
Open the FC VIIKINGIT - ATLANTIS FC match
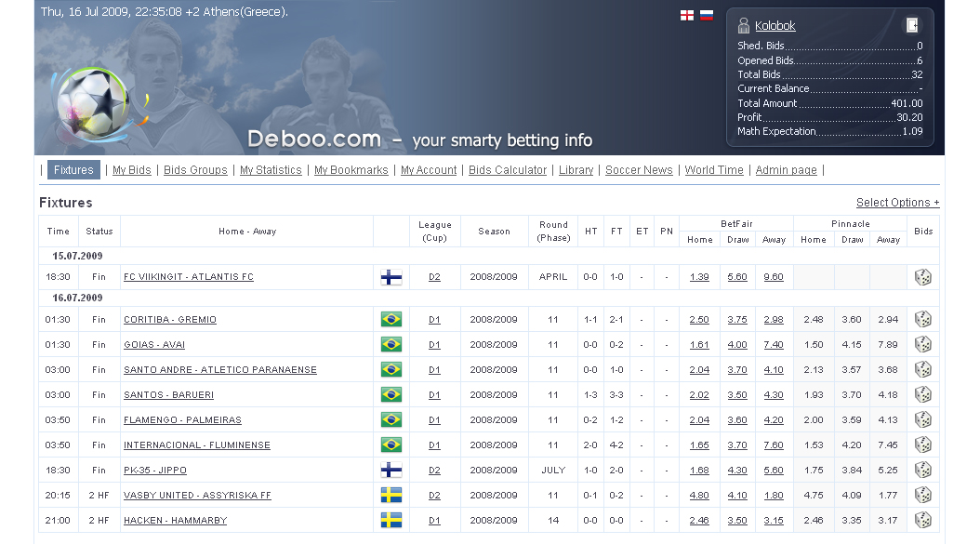pos(189,277)
